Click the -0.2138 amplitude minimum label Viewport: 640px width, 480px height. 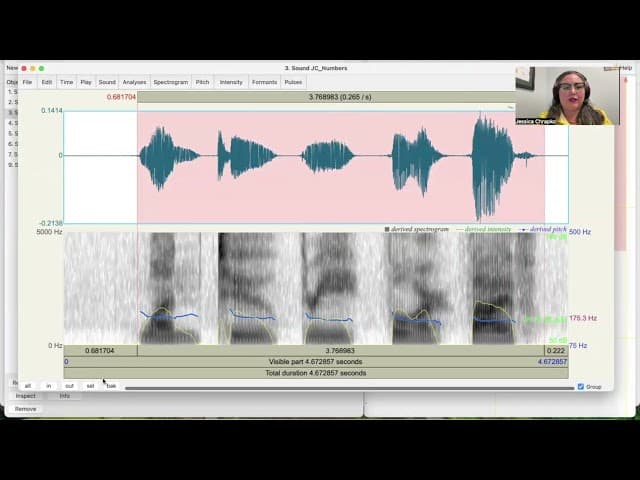(x=51, y=223)
